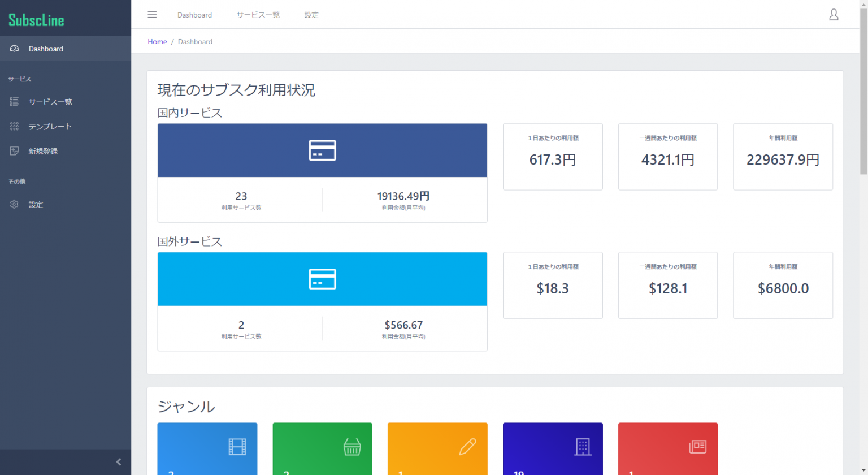Click the テンプレート grid icon in sidebar
Screen dimensions: 868x475
click(15, 127)
